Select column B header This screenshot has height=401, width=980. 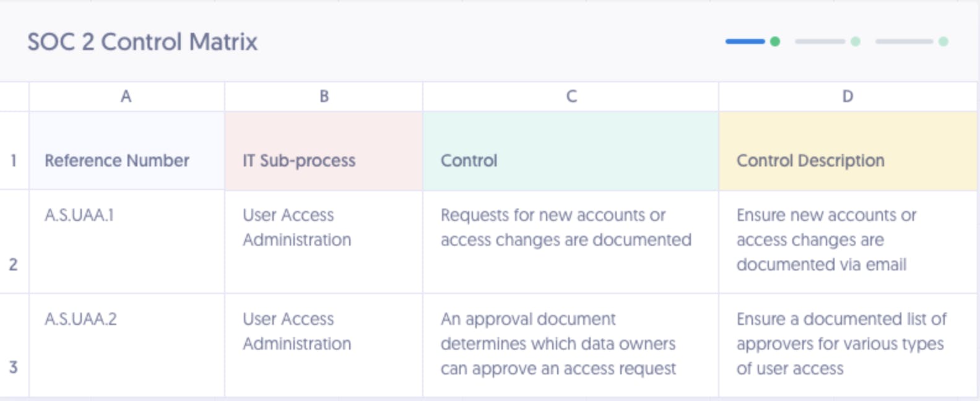pyautogui.click(x=324, y=97)
